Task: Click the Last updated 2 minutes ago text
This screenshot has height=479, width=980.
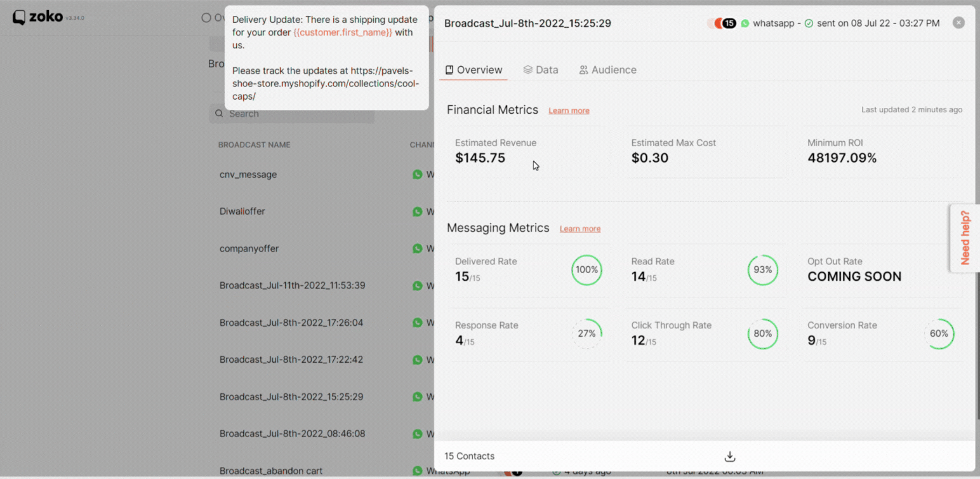Action: (911, 110)
